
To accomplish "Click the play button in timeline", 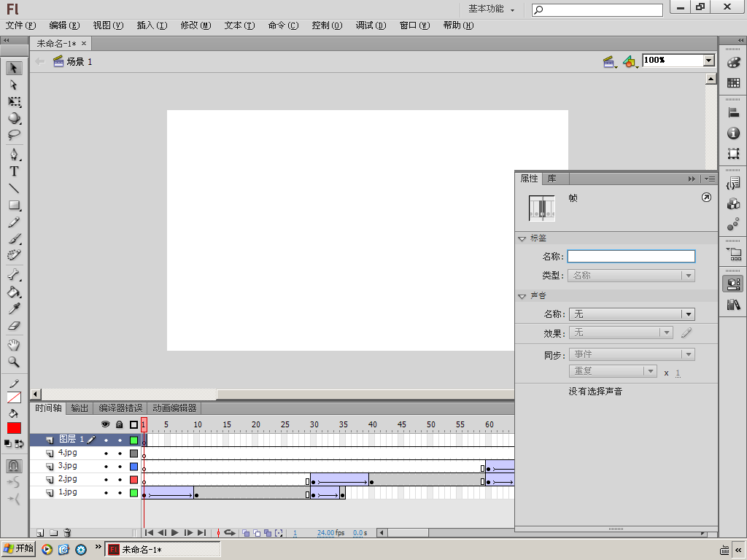I will click(x=175, y=533).
